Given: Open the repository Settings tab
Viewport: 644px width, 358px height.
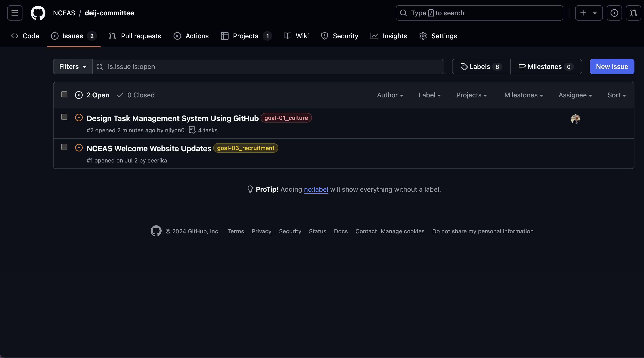Looking at the screenshot, I should click(x=438, y=36).
